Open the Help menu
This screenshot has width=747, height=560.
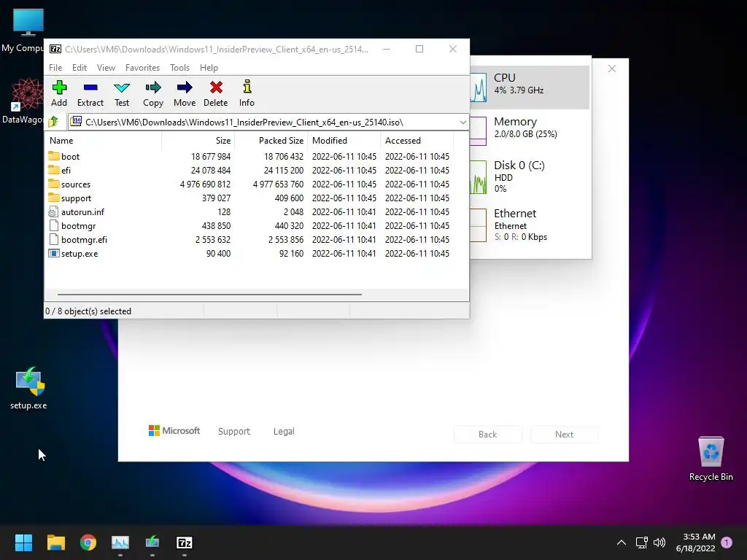(x=209, y=68)
